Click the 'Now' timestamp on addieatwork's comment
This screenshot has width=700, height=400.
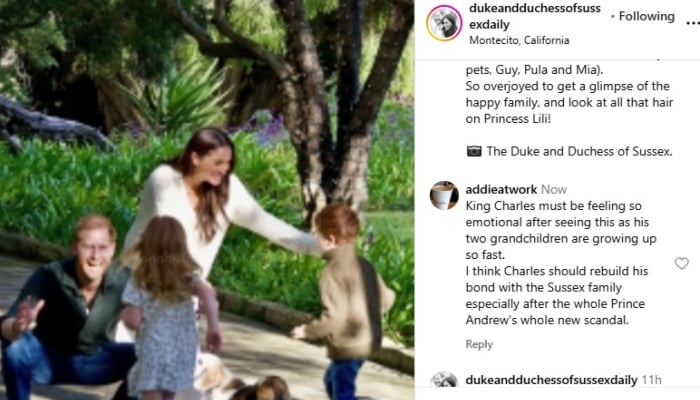pos(554,189)
